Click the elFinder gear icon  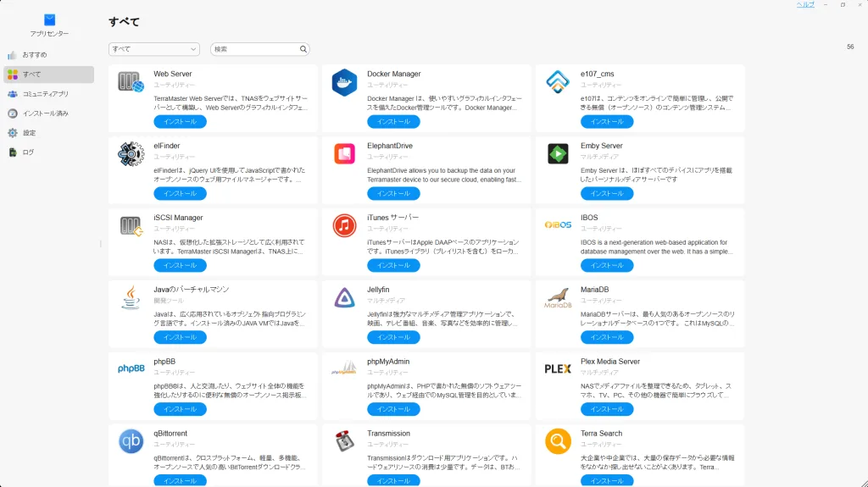pos(131,154)
